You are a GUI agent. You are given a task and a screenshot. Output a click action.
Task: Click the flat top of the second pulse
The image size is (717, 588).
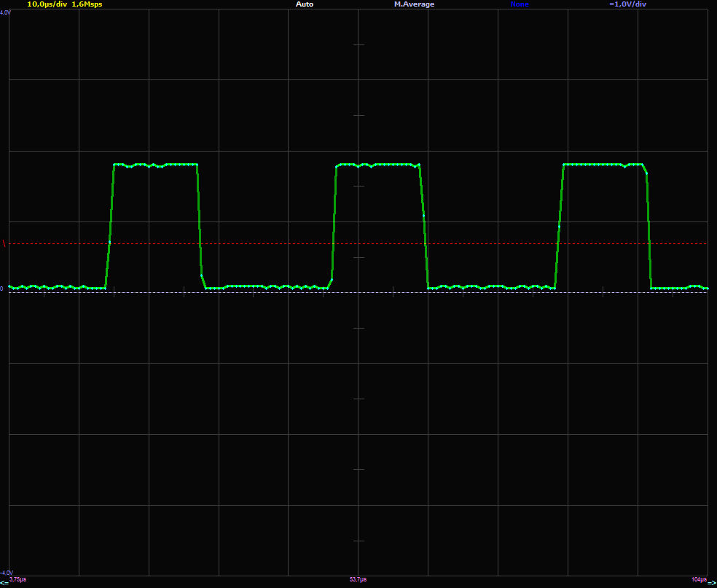[x=377, y=165]
